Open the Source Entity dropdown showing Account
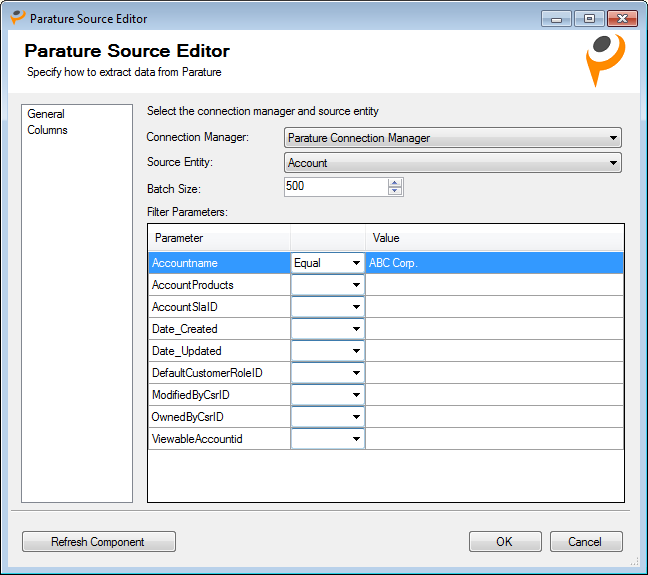 (453, 163)
